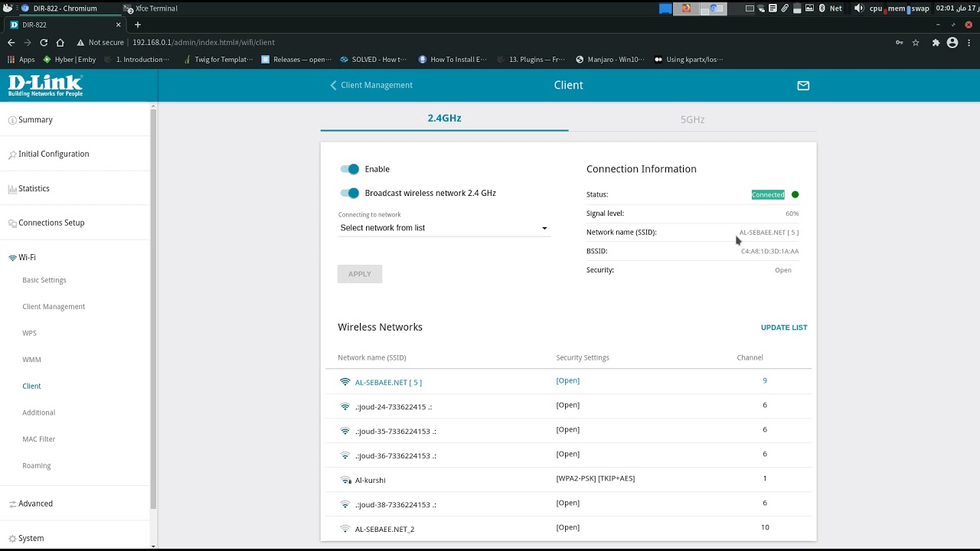Close the DIR-822 browser tab
The width and height of the screenshot is (980, 551).
pos(119,24)
